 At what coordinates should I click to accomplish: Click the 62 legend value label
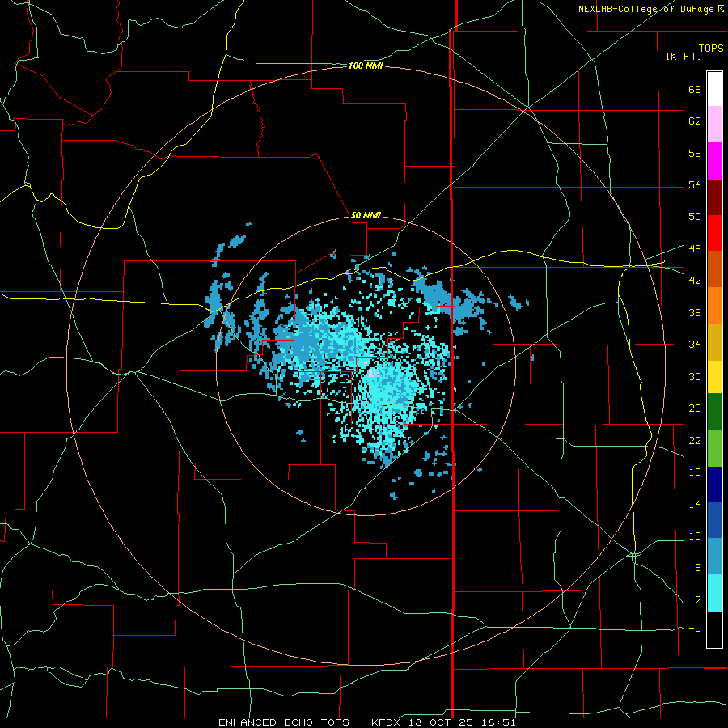[695, 121]
